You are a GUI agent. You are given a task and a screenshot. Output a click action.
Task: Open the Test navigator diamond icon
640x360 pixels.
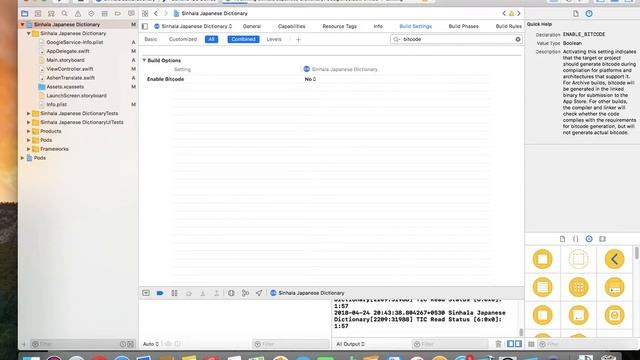pyautogui.click(x=91, y=13)
